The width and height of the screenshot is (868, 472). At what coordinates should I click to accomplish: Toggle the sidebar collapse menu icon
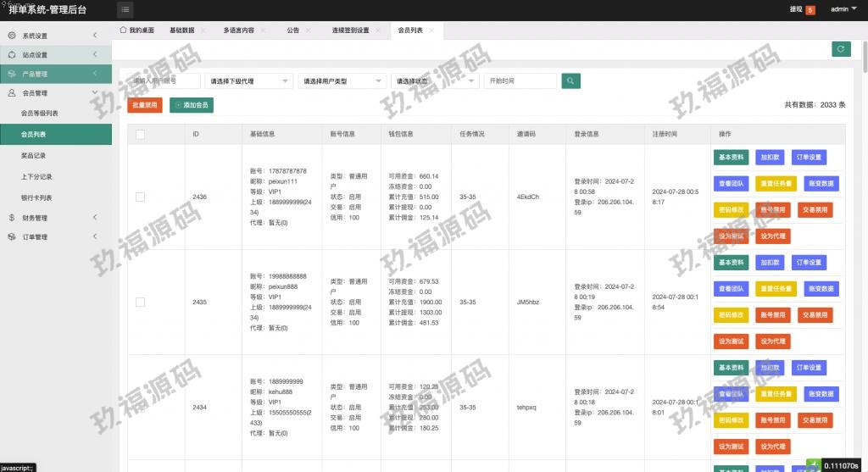pos(125,10)
